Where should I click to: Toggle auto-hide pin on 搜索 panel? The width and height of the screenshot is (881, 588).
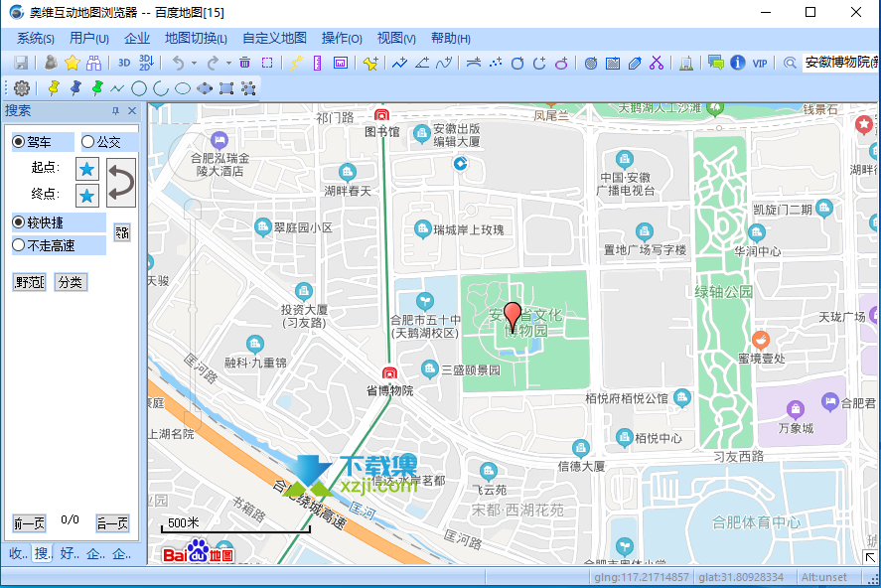pyautogui.click(x=116, y=111)
